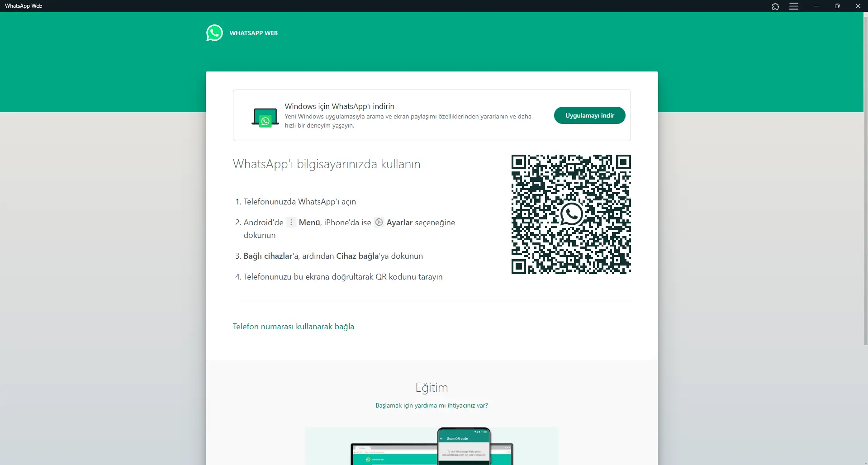The width and height of the screenshot is (868, 465).
Task: Minimize the WhatsApp Web window
Action: pos(816,6)
